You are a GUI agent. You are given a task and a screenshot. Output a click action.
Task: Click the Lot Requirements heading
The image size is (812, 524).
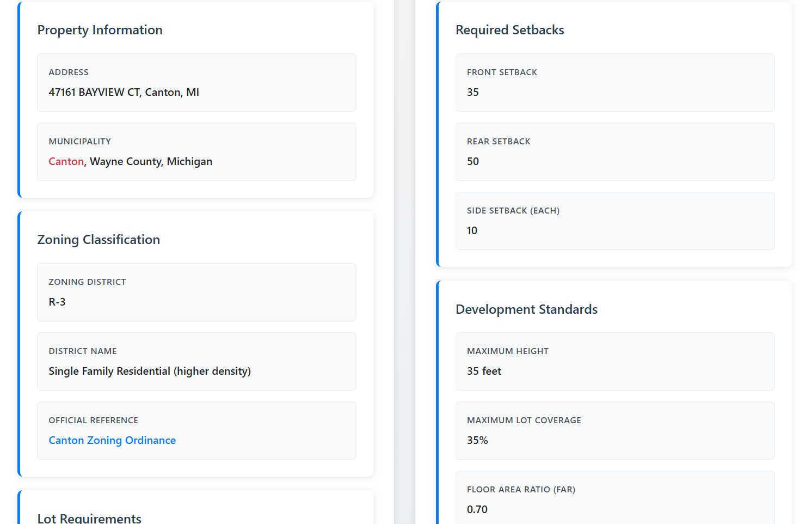(89, 518)
